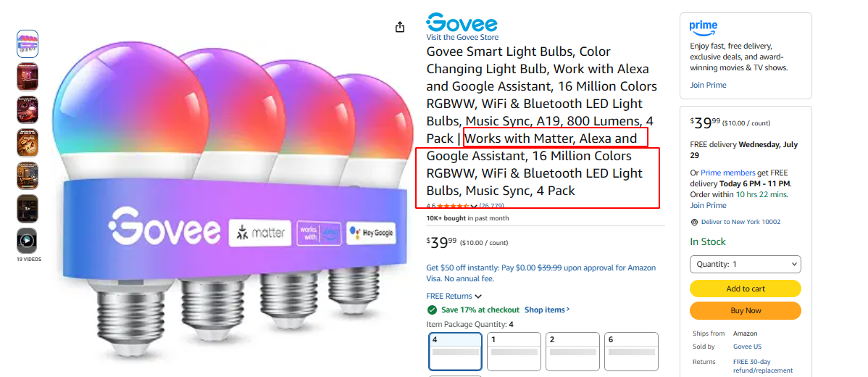Image resolution: width=868 pixels, height=377 pixels.
Task: Click the Add to cart button
Action: tap(745, 289)
